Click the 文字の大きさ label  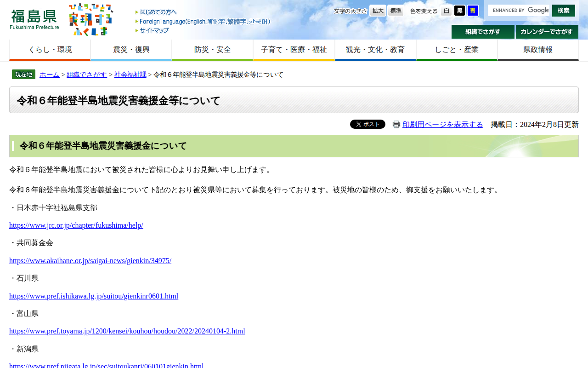351,11
